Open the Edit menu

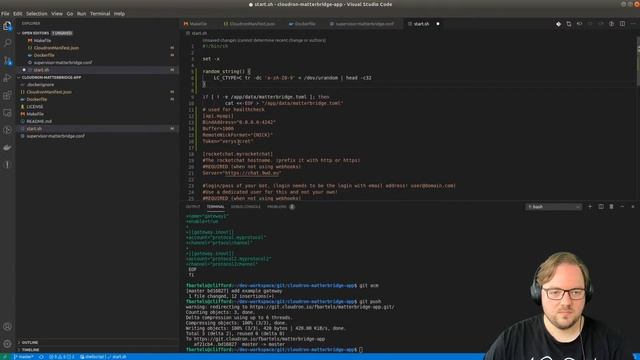coord(18,13)
